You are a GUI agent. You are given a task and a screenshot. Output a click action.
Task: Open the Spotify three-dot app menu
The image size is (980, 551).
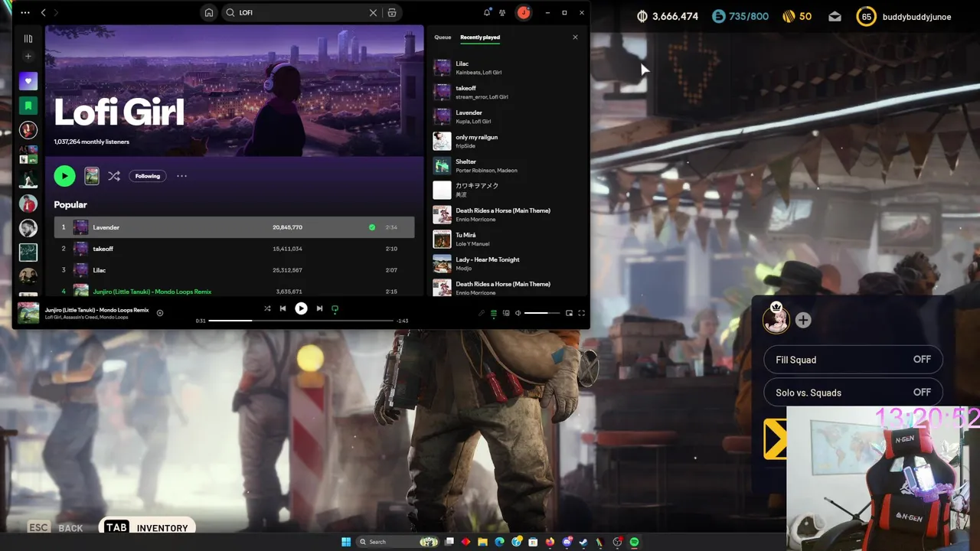[x=25, y=12]
